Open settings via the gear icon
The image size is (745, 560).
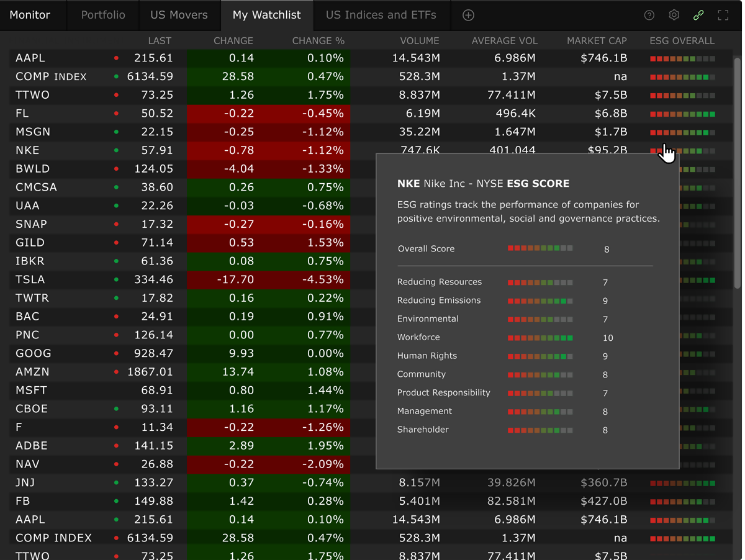(674, 15)
